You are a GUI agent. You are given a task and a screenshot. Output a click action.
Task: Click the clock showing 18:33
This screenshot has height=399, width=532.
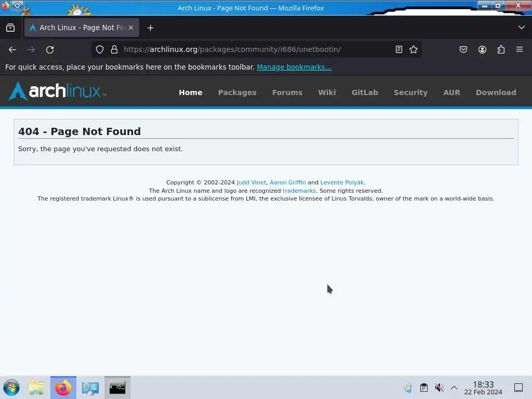(x=483, y=388)
